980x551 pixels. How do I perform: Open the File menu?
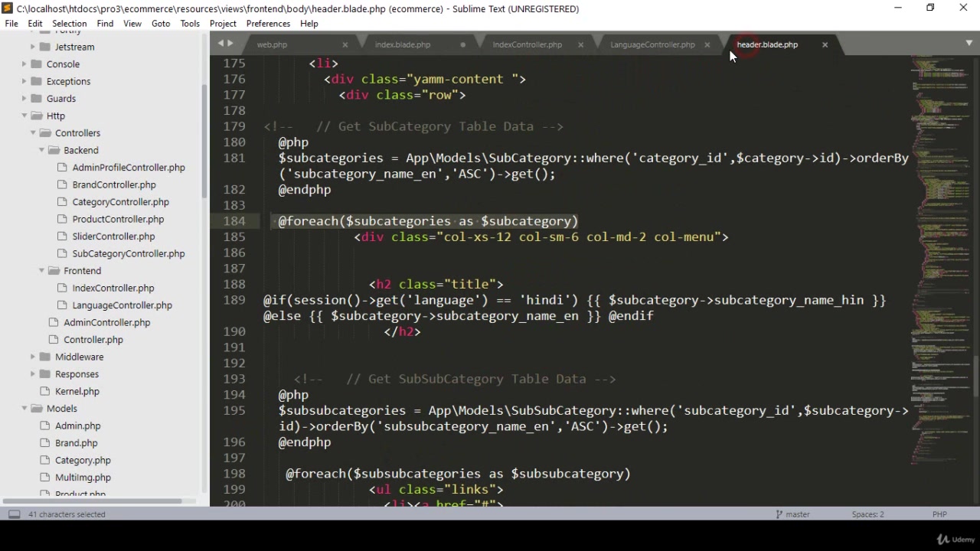click(x=11, y=24)
